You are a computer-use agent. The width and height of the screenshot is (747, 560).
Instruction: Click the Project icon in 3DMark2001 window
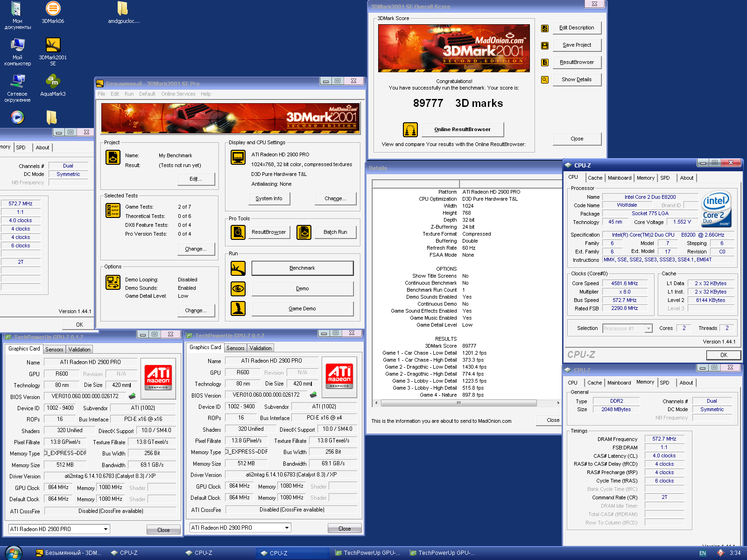coord(113,157)
